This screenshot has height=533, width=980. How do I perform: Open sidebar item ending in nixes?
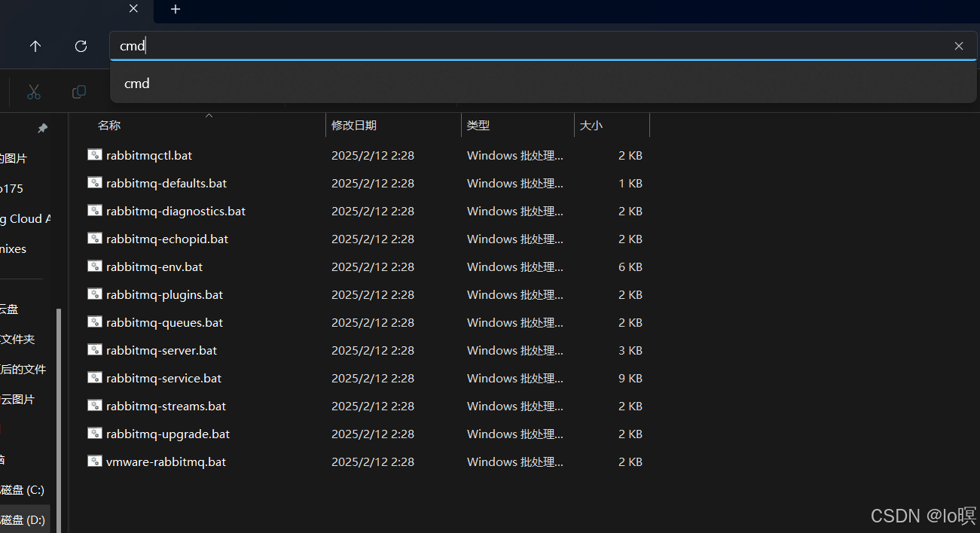pos(14,249)
